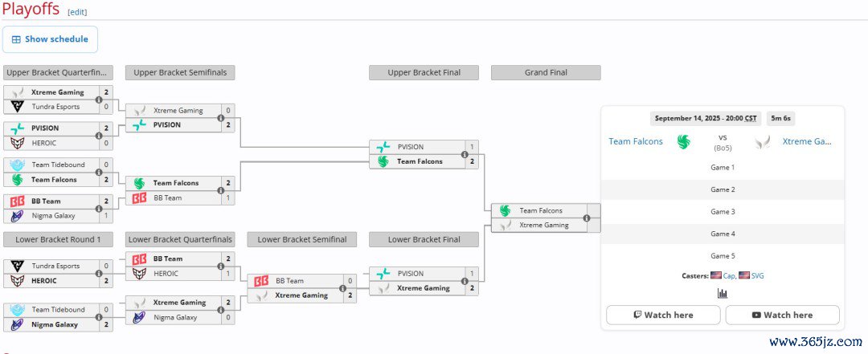Open info icon for Xtreme Gaming vs Tundra Esports match
868x354 pixels.
tap(99, 100)
